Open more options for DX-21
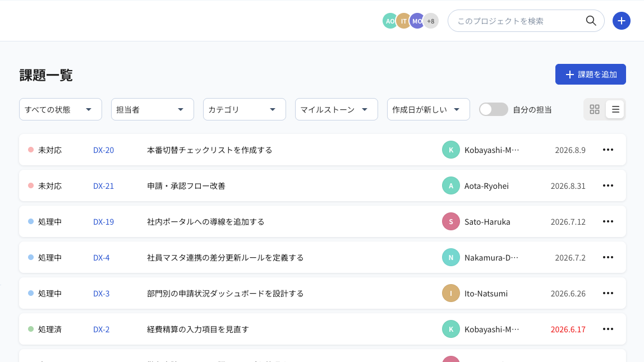This screenshot has height=362, width=644. coord(608,185)
